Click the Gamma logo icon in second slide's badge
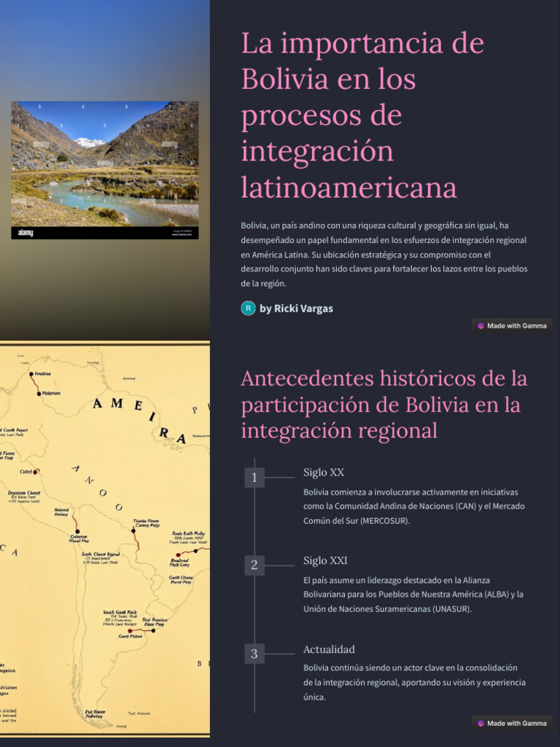Image resolution: width=560 pixels, height=747 pixels. (481, 723)
